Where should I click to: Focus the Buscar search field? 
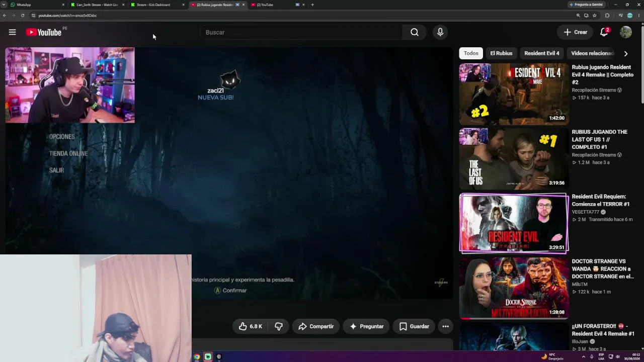coord(301,32)
